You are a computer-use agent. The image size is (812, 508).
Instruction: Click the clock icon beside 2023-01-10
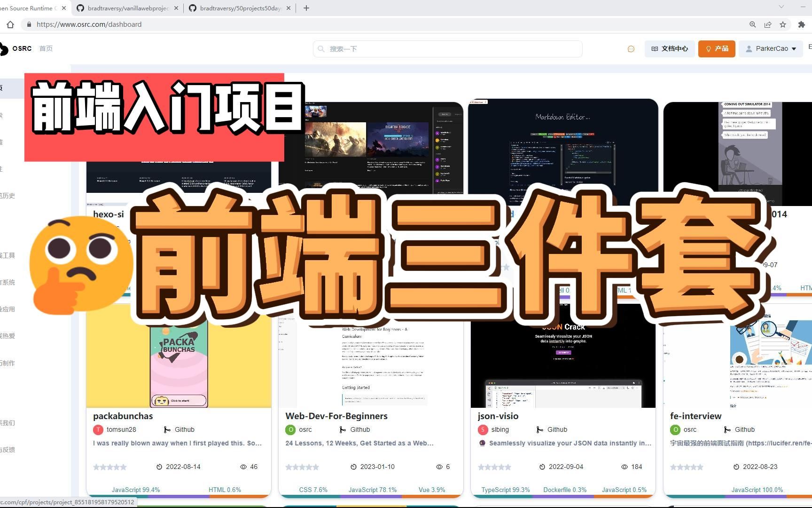(x=353, y=467)
